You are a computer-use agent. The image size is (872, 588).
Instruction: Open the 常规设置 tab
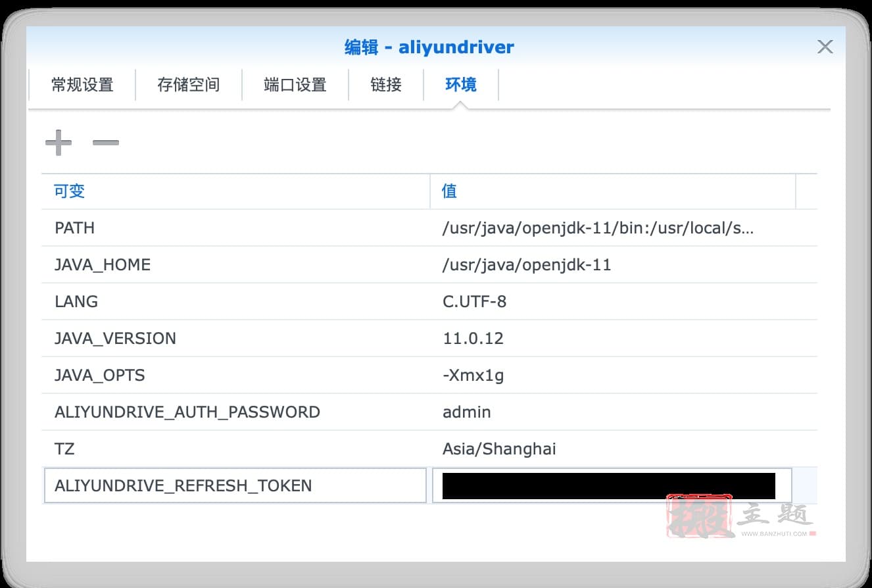tap(82, 85)
